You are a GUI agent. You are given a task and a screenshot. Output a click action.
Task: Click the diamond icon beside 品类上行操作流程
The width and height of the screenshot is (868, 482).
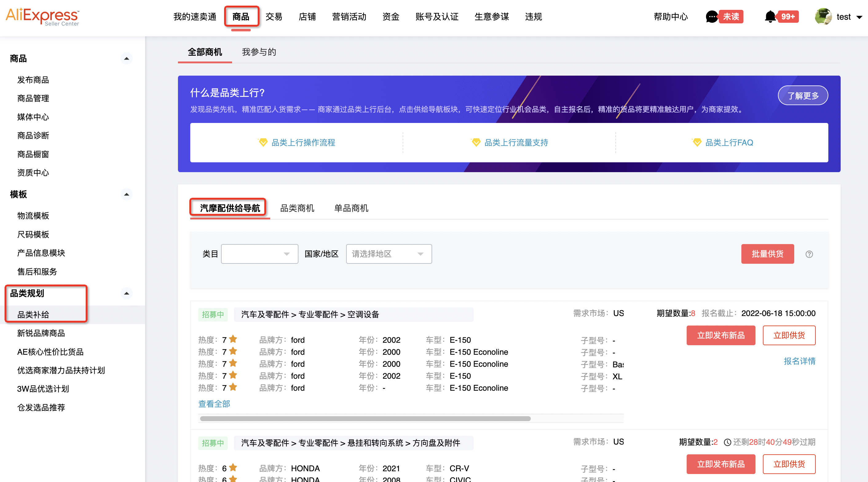[262, 142]
